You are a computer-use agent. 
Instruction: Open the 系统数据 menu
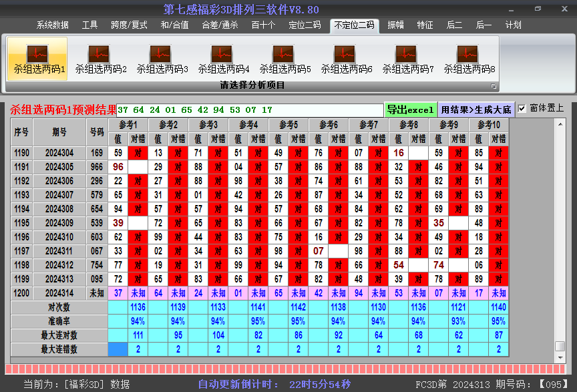pyautogui.click(x=53, y=25)
